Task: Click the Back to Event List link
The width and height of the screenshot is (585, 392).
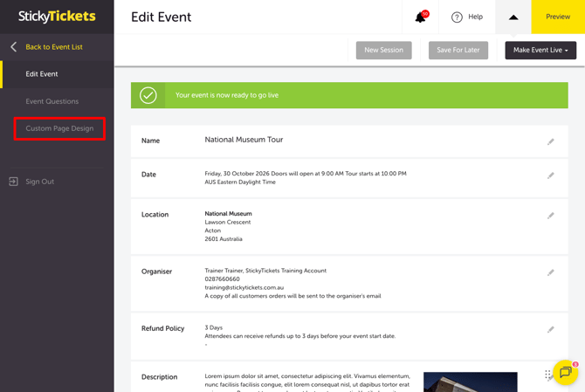Action: 54,47
